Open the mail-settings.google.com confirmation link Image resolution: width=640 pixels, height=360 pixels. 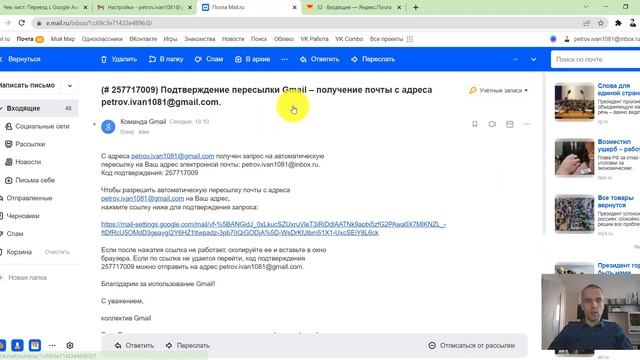pyautogui.click(x=273, y=229)
